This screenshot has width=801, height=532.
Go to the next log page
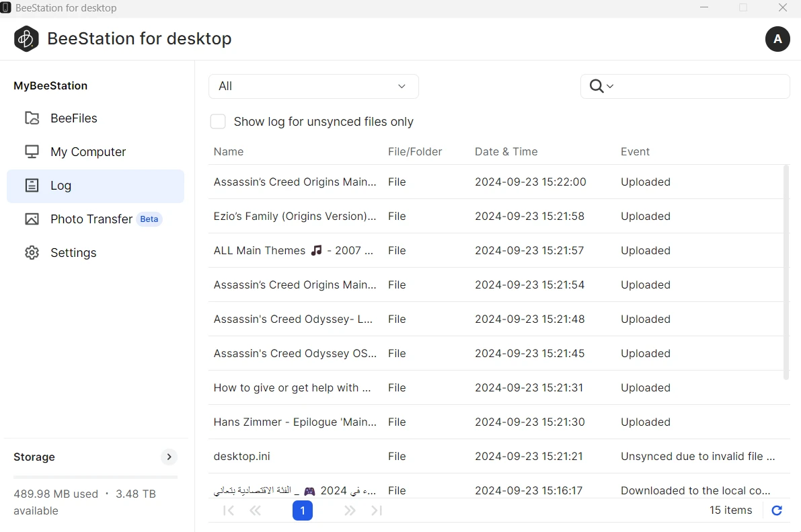click(350, 510)
